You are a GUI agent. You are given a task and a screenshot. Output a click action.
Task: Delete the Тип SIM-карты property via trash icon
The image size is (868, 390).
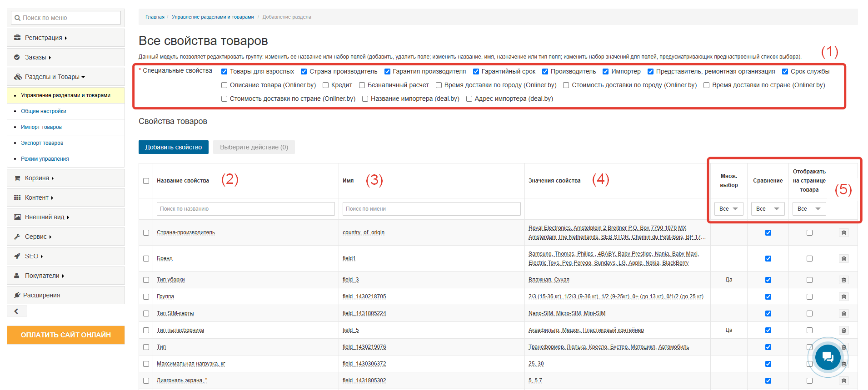pos(843,314)
